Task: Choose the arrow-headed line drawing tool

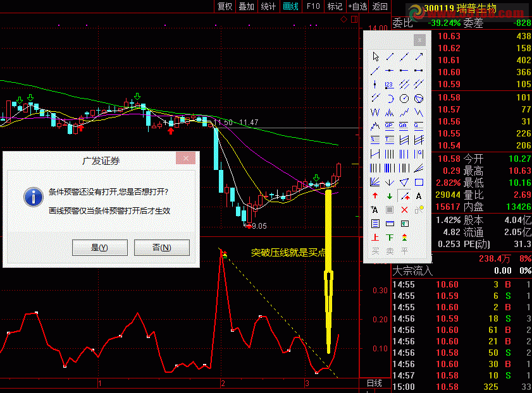Action: (x=419, y=57)
